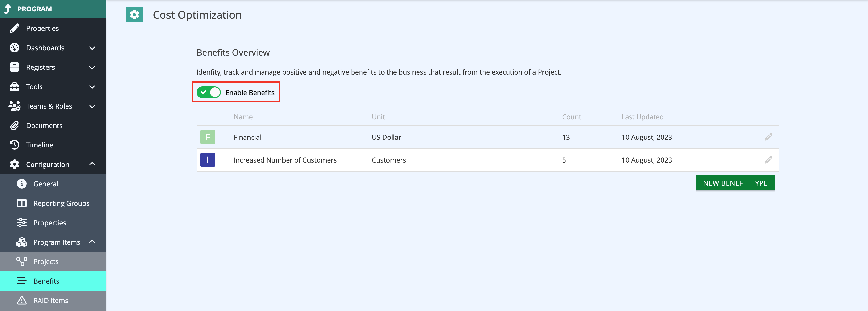Click the RAID Items warning icon
This screenshot has height=311, width=868.
pos(22,301)
